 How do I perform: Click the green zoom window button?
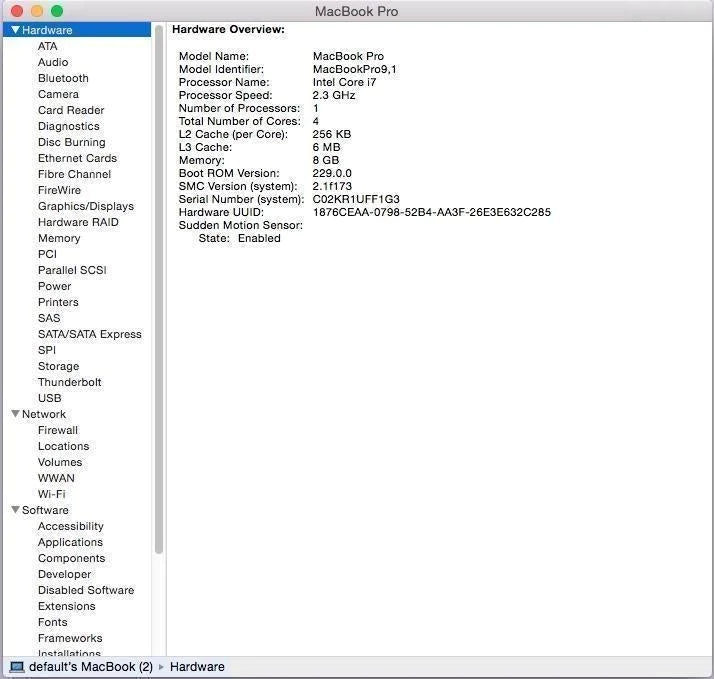[x=57, y=11]
